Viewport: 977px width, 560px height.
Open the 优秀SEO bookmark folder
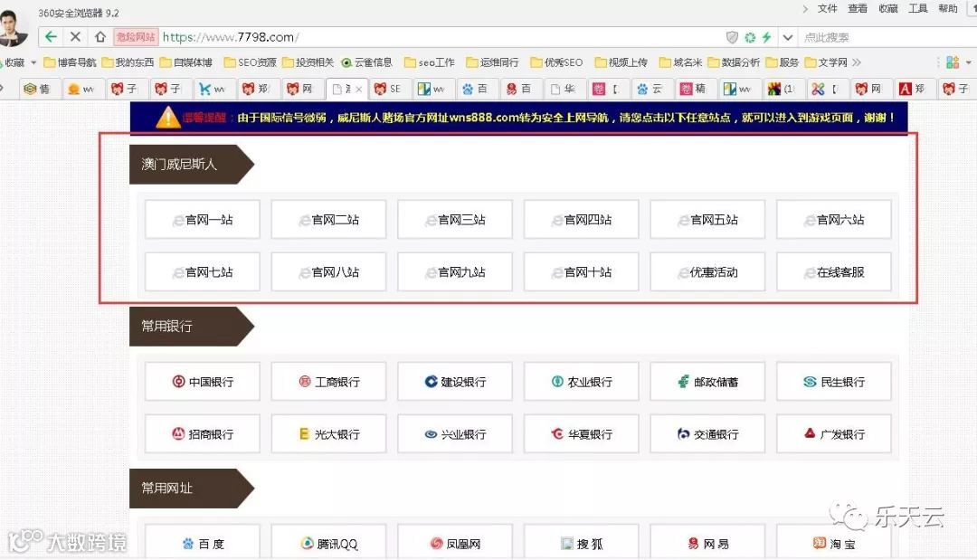pyautogui.click(x=556, y=62)
